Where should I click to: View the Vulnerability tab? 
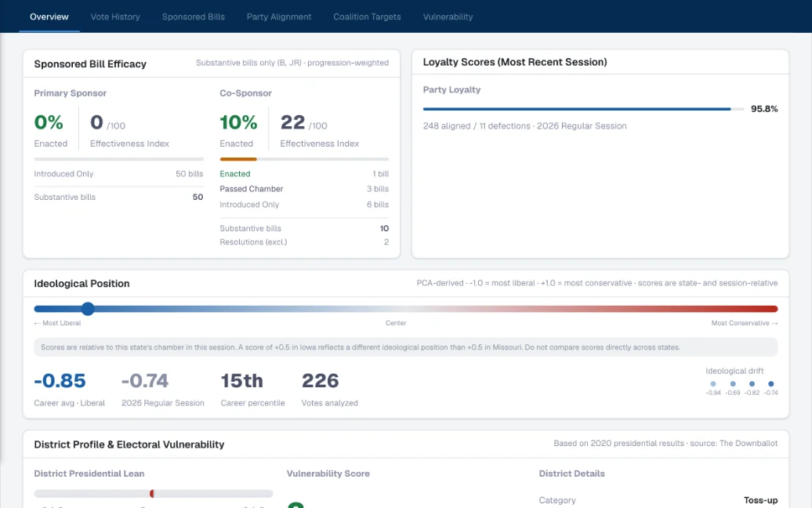[x=448, y=16]
